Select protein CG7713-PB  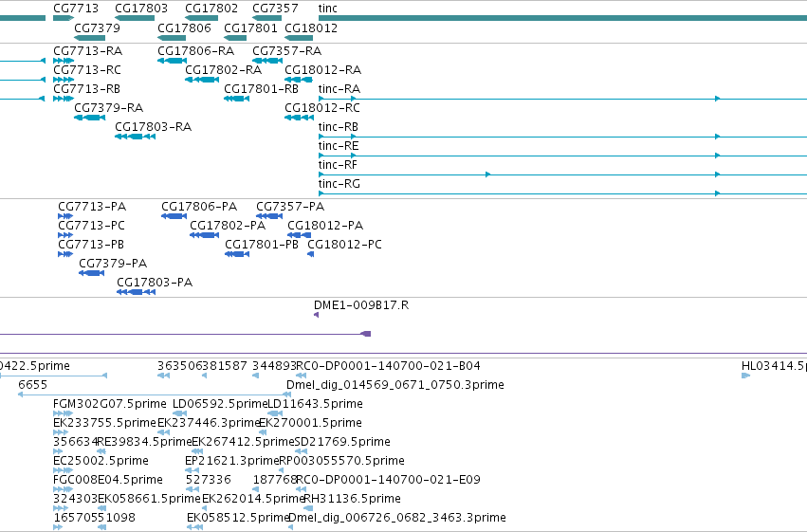pos(91,245)
